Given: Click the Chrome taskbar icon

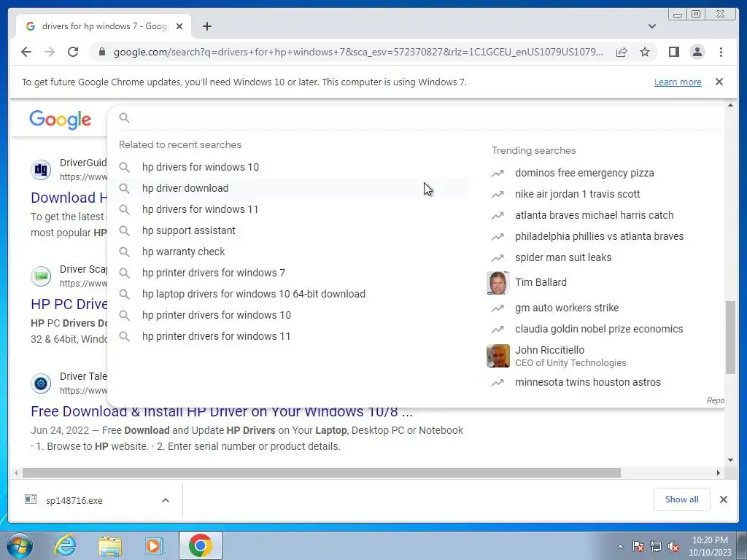Looking at the screenshot, I should pyautogui.click(x=201, y=545).
